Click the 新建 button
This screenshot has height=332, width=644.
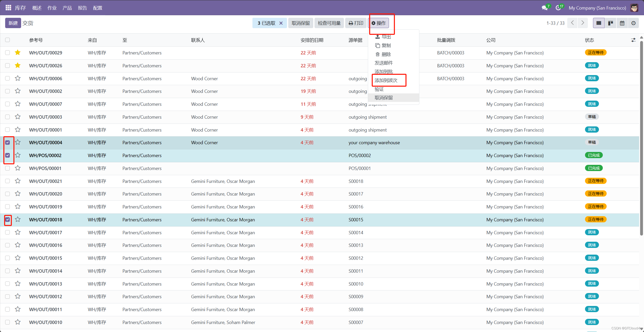click(x=13, y=23)
